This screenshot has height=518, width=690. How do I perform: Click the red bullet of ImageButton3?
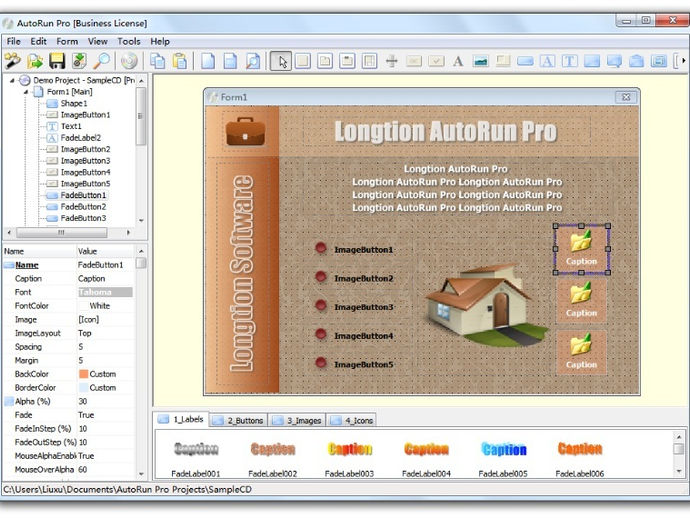point(321,306)
